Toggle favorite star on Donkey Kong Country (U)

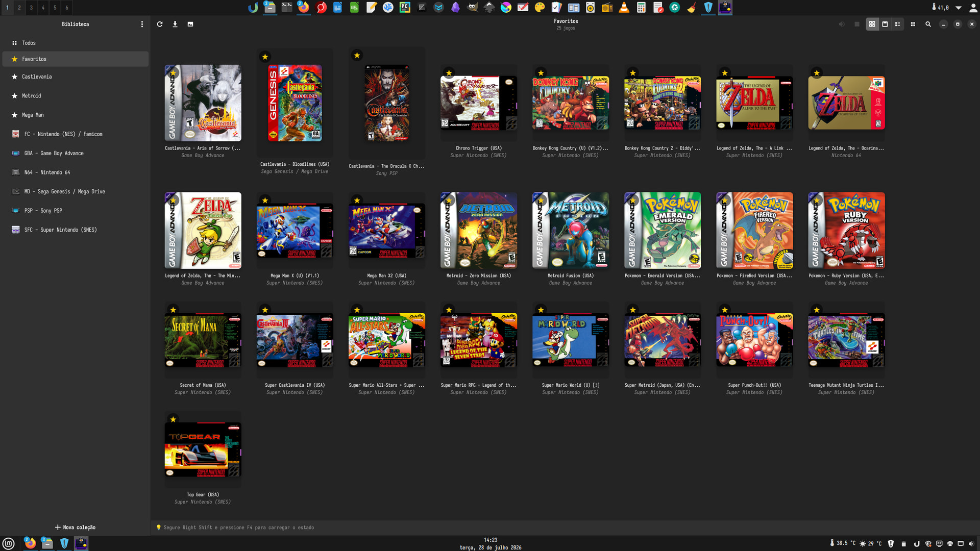[541, 73]
